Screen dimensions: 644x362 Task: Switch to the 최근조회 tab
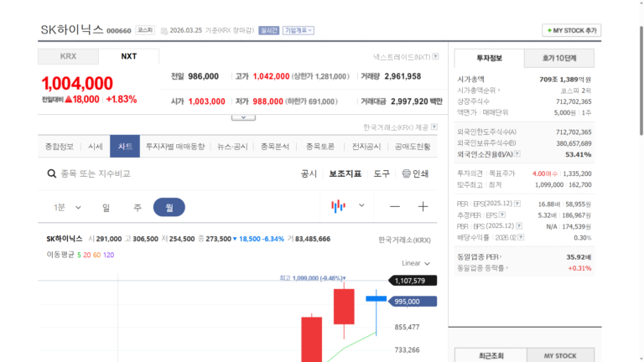click(491, 355)
